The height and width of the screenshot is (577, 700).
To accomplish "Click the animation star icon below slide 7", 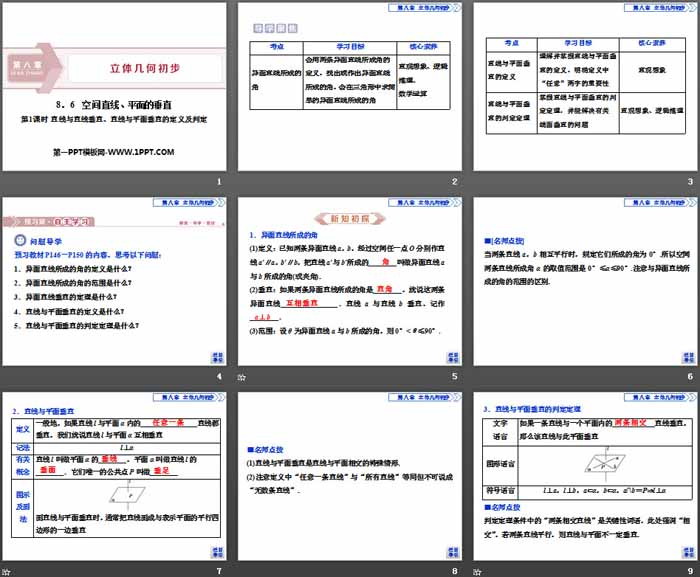I will coord(6,571).
